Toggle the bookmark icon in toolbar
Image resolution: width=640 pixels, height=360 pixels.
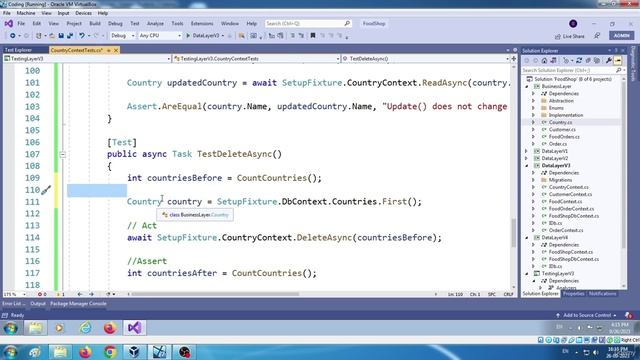click(313, 36)
